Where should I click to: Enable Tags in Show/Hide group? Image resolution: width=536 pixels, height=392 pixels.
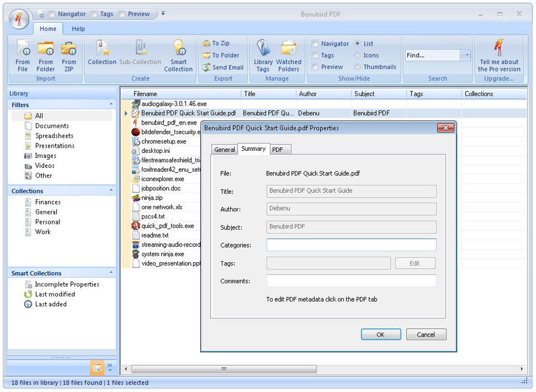coord(315,55)
